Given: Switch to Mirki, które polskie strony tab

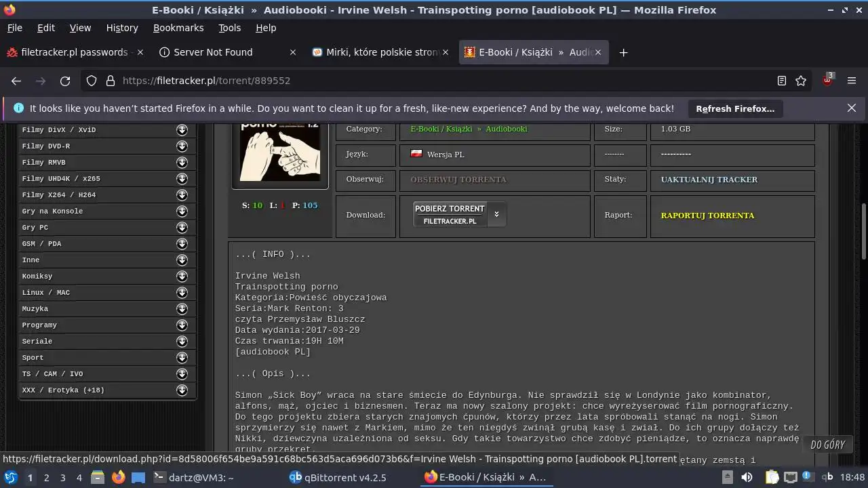Looking at the screenshot, I should pos(381,52).
